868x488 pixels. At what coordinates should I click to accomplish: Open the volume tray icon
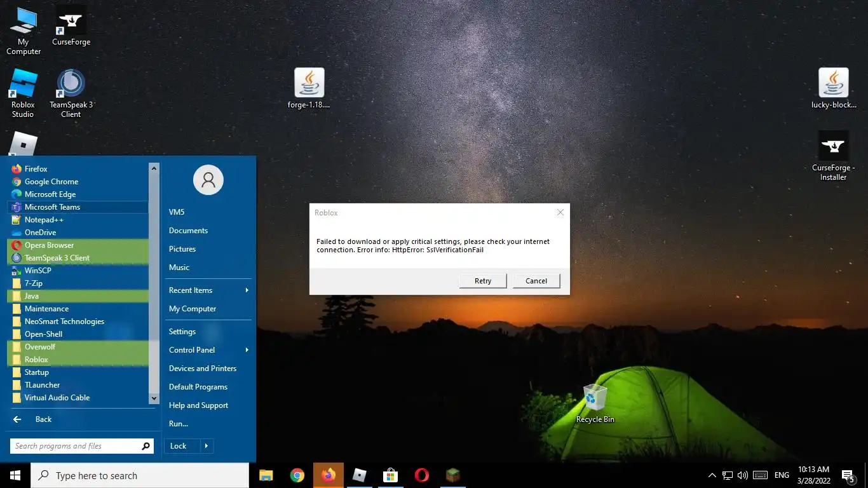743,475
